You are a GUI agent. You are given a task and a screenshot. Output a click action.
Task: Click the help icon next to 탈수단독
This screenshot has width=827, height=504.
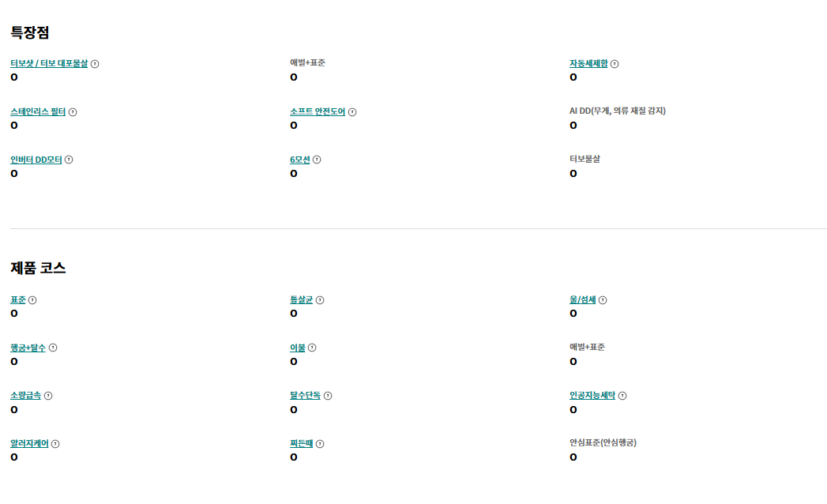point(328,395)
